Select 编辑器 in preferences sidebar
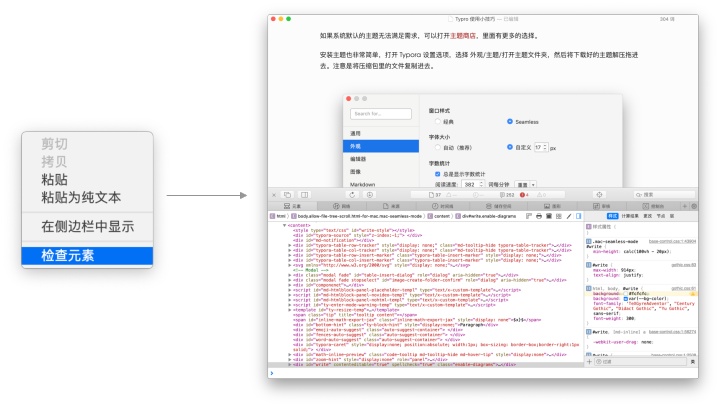The height and width of the screenshot is (407, 720). 381,159
